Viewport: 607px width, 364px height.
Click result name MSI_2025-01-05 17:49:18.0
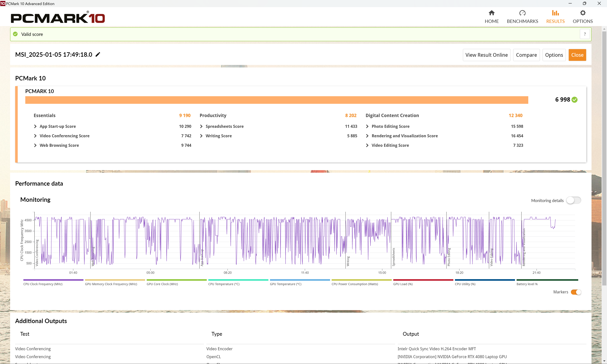point(54,55)
